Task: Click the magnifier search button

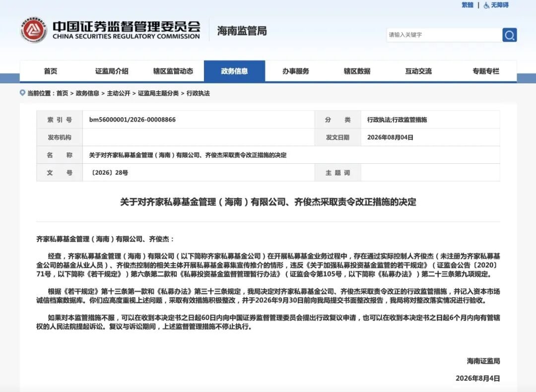Action: (509, 35)
